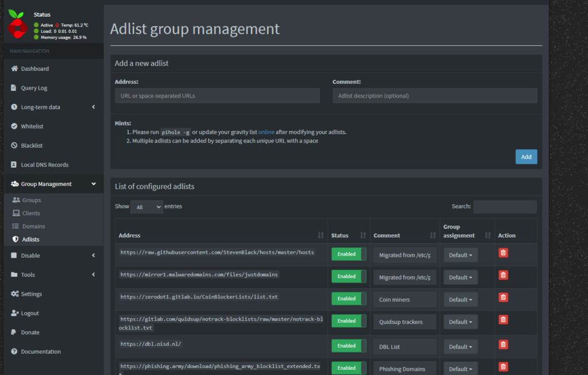The height and width of the screenshot is (375, 588).
Task: Click the Clients laptop icon
Action: point(16,213)
